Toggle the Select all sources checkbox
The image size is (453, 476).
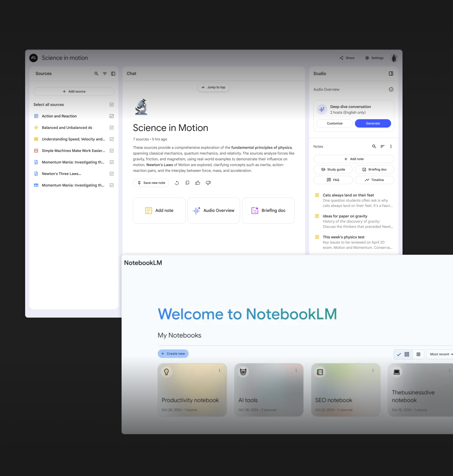112,104
